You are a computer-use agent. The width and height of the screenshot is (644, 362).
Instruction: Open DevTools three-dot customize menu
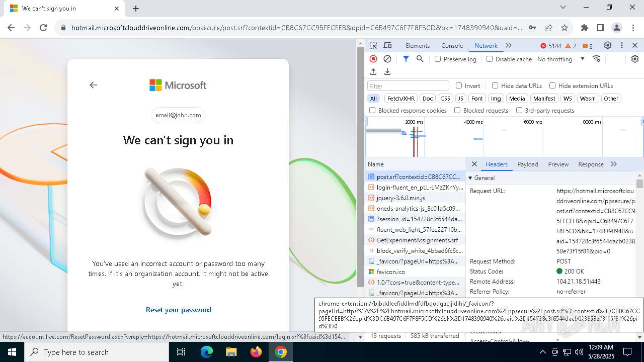[x=622, y=45]
